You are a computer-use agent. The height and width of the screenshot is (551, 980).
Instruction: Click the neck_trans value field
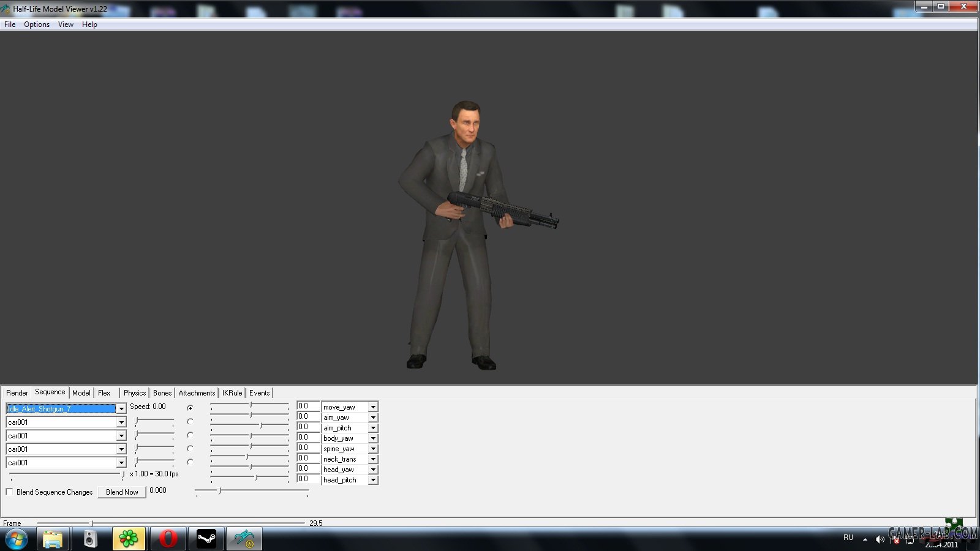(308, 459)
